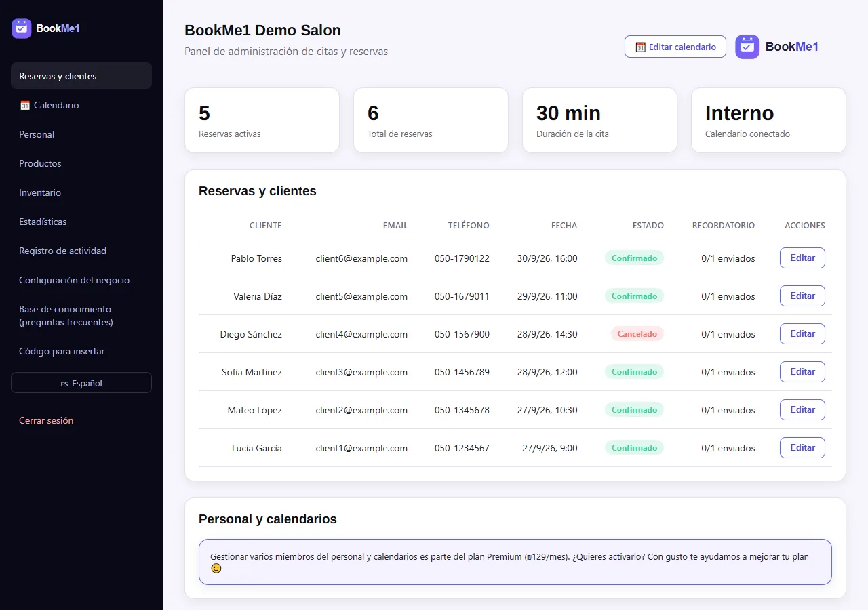
Task: Open Reservas y clientes in sidebar
Action: coord(81,76)
